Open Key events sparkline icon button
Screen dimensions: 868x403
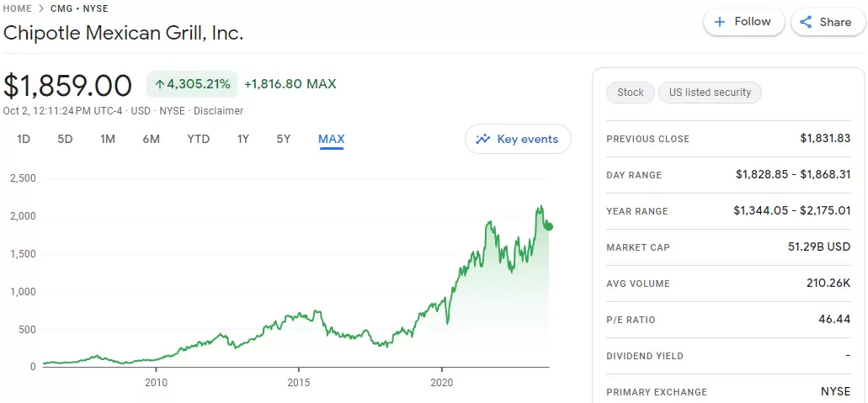[482, 140]
